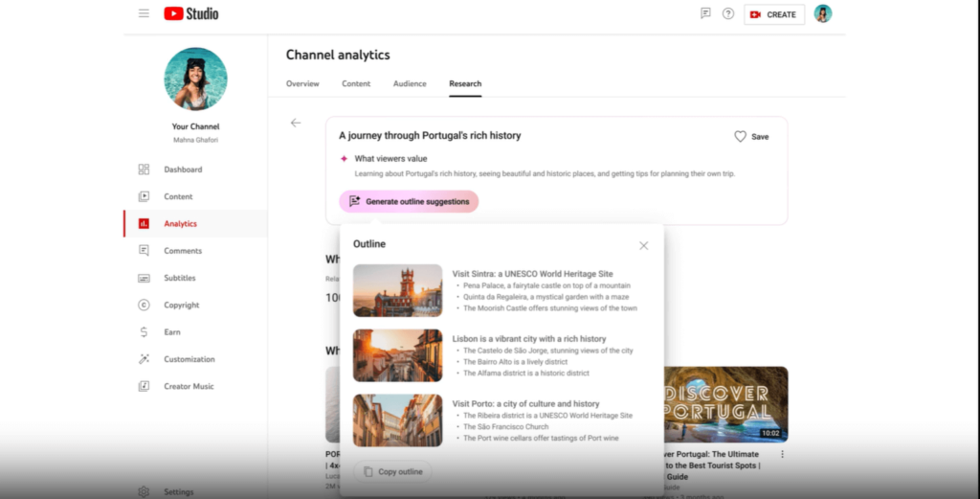Click 'The Alfama district is a historic district'

[526, 374]
